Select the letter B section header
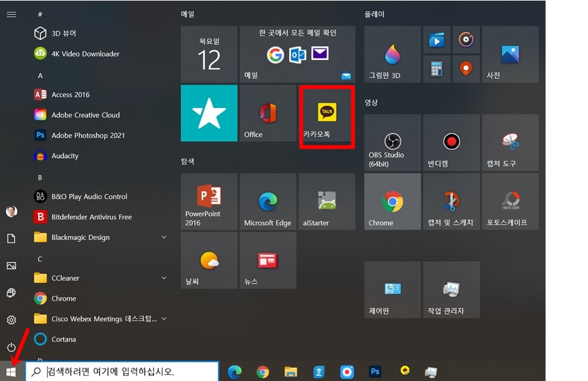This screenshot has width=588, height=381. pos(40,177)
